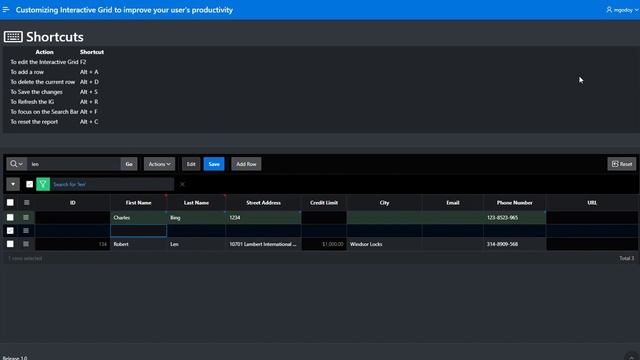Uncheck the search filter enable checkbox
The image size is (640, 360).
click(29, 184)
